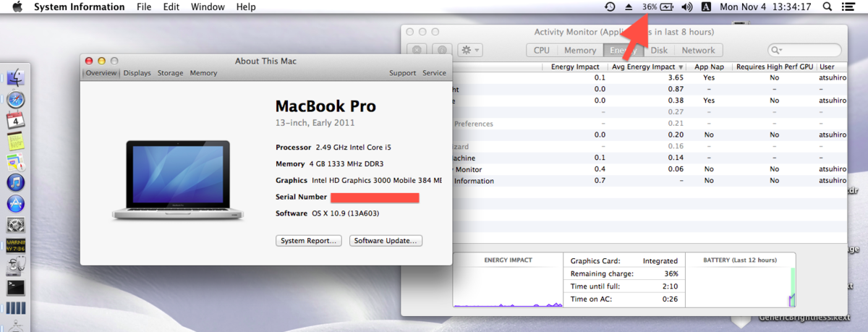Open the volume control in menu bar
This screenshot has width=868, height=332.
(686, 7)
